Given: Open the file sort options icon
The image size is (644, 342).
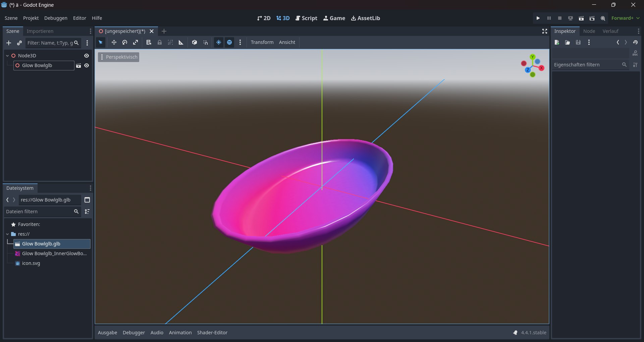Looking at the screenshot, I should [87, 212].
